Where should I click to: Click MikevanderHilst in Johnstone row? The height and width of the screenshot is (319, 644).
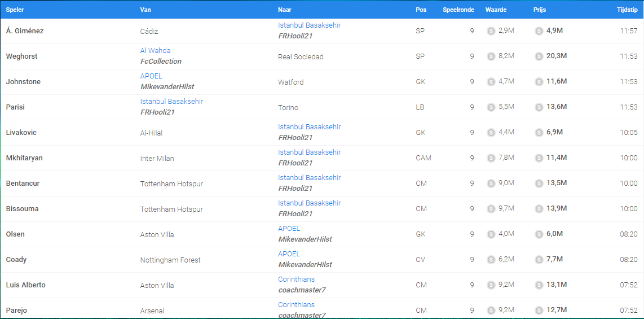167,87
